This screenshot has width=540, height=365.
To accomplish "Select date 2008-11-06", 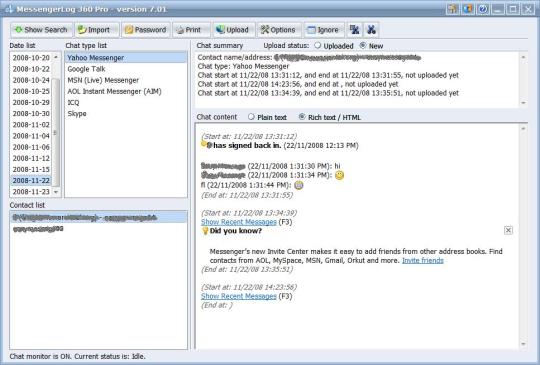I will (31, 147).
